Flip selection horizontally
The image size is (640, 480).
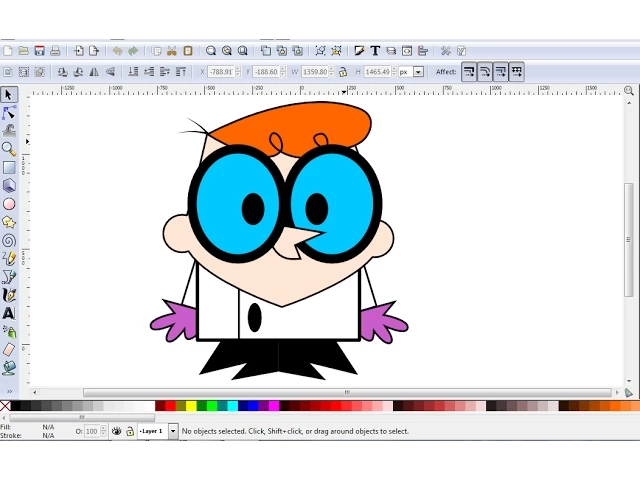[x=94, y=72]
